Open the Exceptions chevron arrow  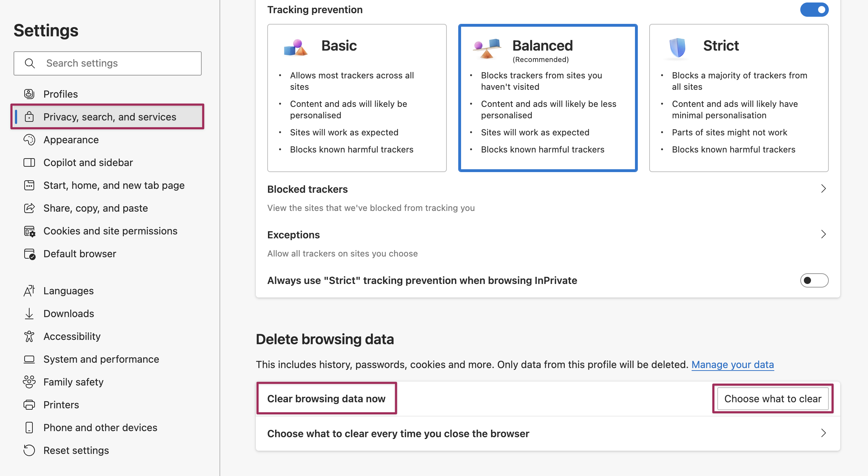[823, 234]
